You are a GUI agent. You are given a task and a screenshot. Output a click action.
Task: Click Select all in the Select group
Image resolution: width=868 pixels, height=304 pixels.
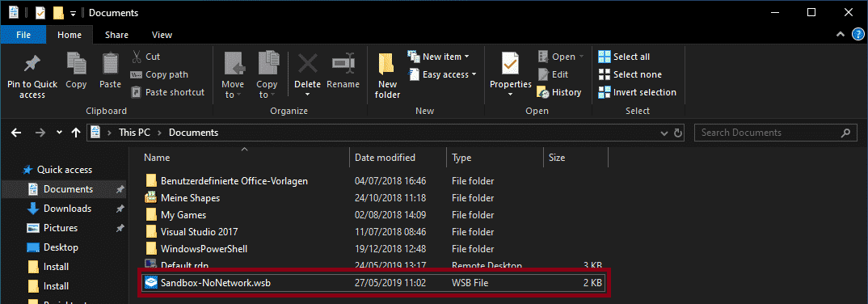coord(624,57)
